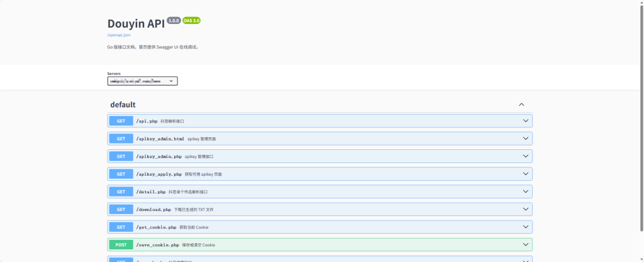This screenshot has height=262, width=644.
Task: Click the GET badge for /apikey_admin.php
Action: click(x=121, y=156)
